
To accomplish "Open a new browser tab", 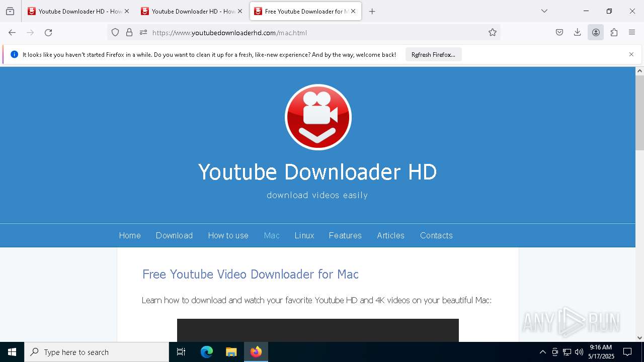I will pyautogui.click(x=372, y=12).
